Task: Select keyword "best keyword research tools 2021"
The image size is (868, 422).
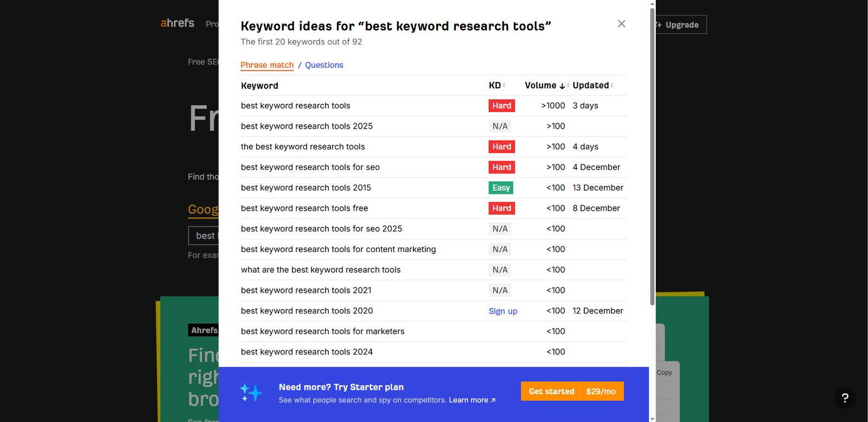Action: pos(306,291)
